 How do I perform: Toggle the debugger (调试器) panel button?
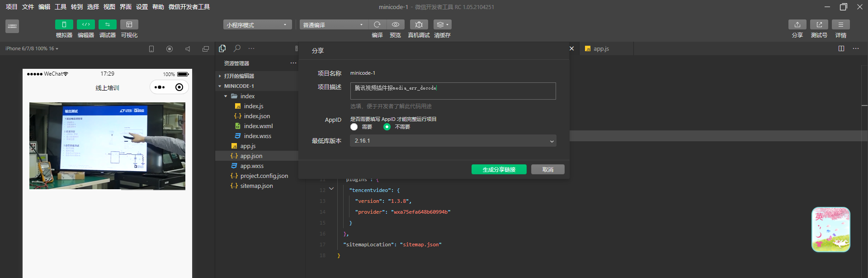[x=107, y=24]
